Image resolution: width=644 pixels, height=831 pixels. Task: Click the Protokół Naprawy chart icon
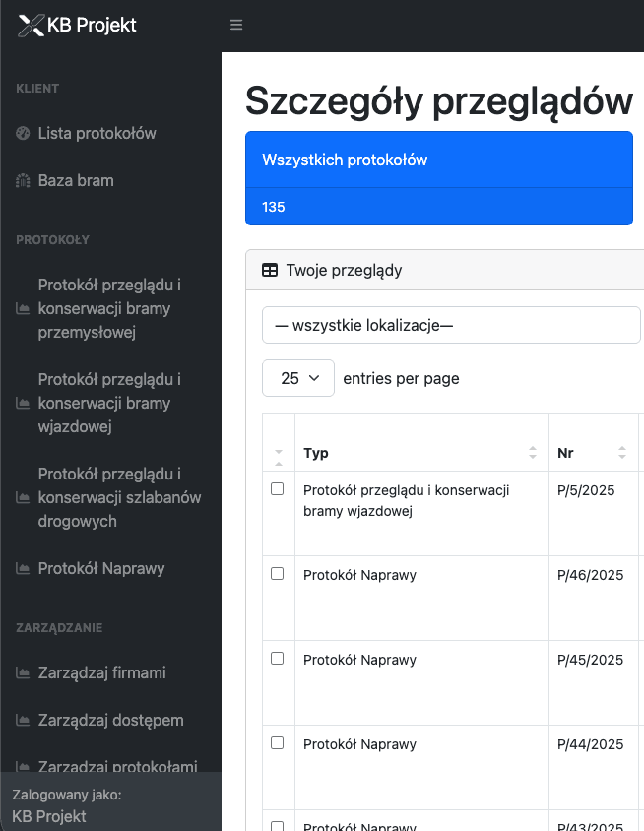[23, 569]
